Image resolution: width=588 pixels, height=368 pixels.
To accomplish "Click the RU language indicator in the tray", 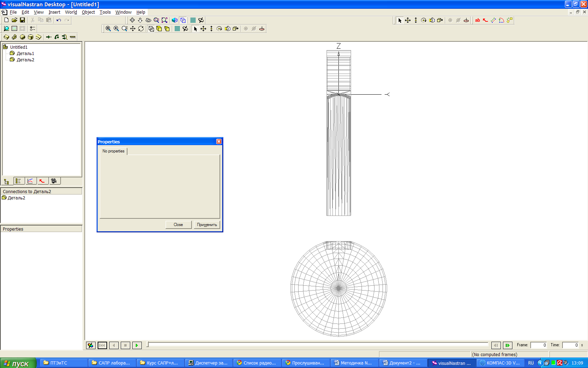I will tap(531, 363).
